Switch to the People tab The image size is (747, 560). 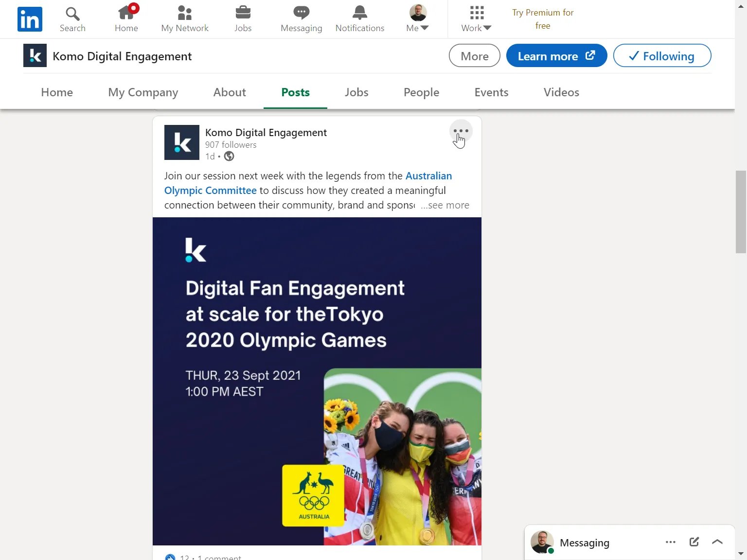[x=421, y=92]
